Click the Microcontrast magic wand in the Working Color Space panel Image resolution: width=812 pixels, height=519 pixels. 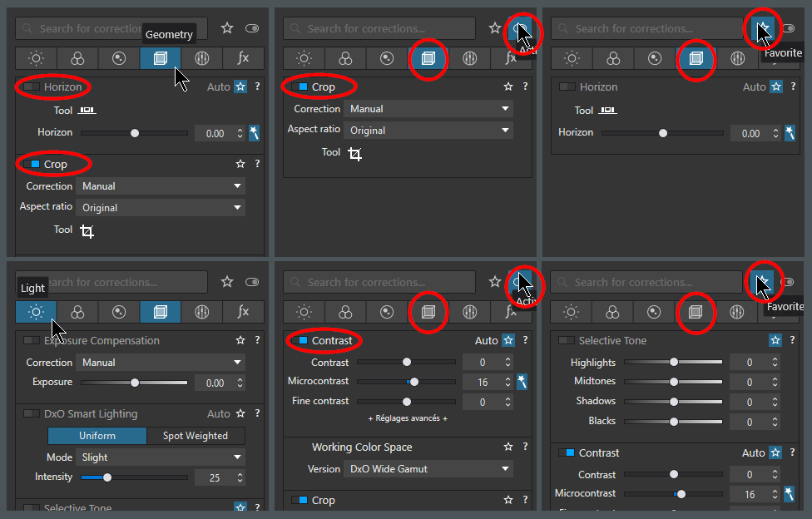click(522, 382)
